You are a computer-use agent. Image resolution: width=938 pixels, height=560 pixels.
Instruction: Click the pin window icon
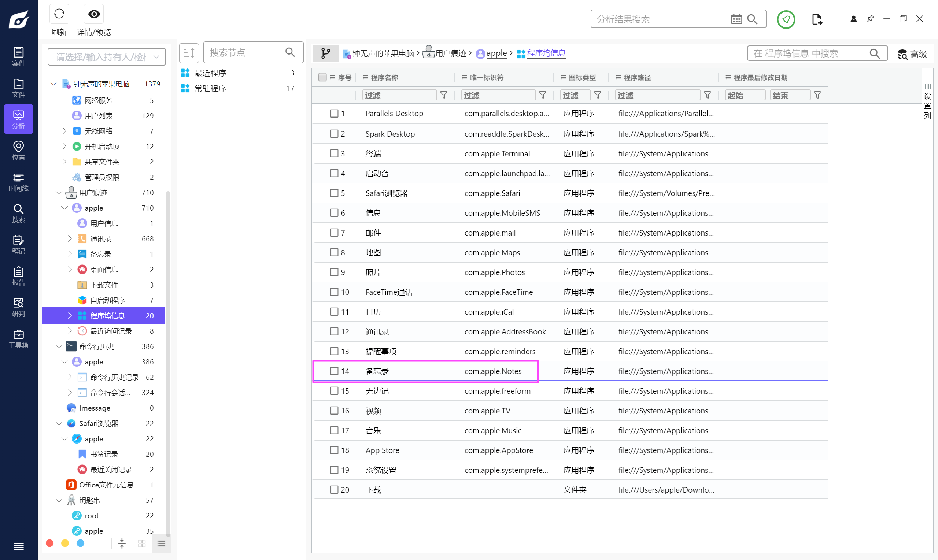870,19
